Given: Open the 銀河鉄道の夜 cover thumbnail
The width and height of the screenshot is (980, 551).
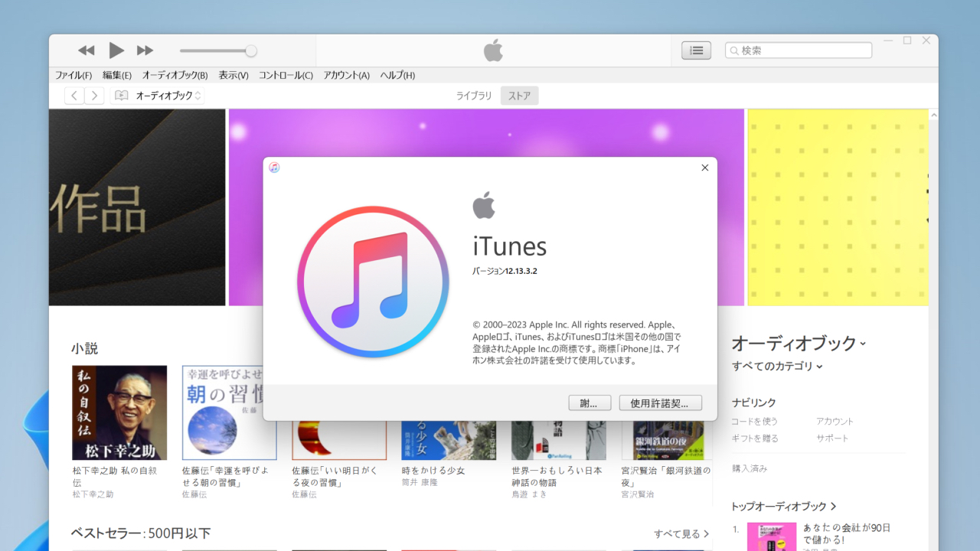Looking at the screenshot, I should (x=668, y=440).
